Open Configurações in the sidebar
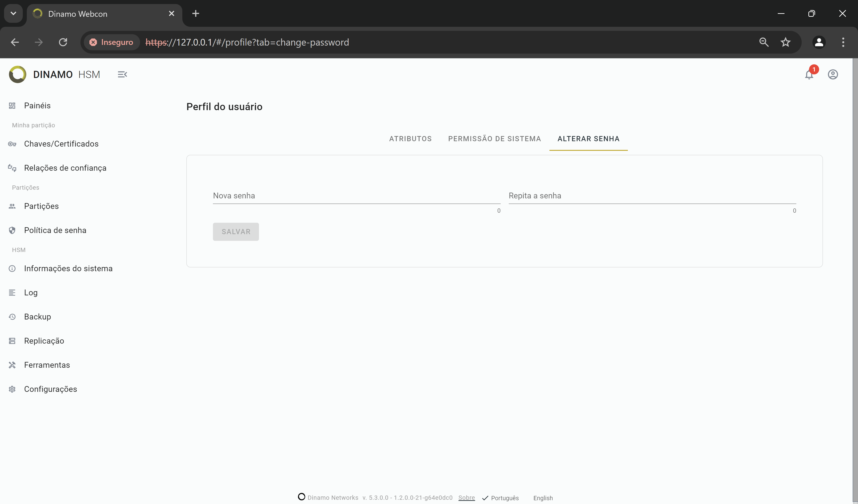858x504 pixels. pos(51,389)
